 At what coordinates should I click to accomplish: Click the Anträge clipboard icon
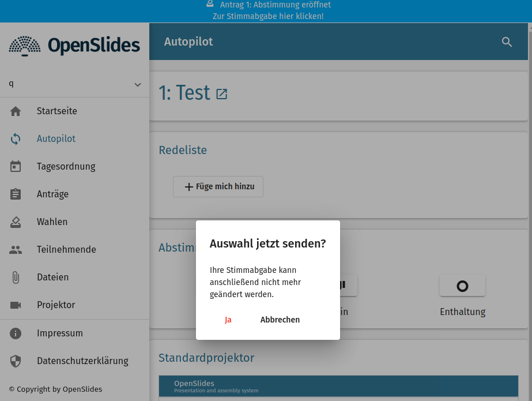pos(16,194)
